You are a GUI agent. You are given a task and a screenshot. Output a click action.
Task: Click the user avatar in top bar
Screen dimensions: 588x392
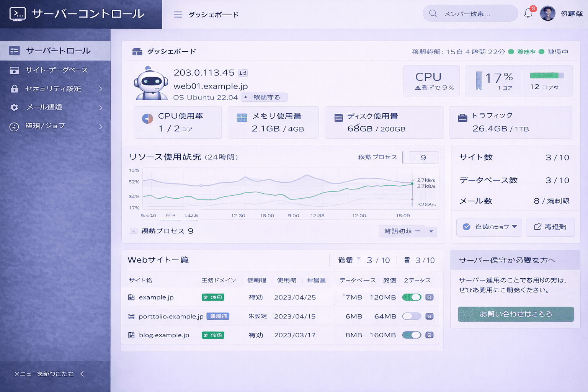547,13
